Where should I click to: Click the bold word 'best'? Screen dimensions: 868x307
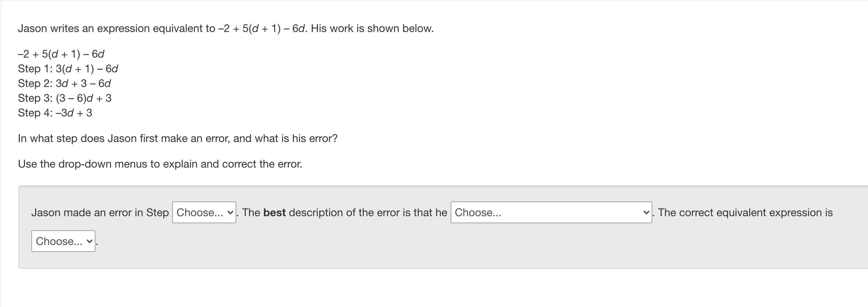point(275,212)
